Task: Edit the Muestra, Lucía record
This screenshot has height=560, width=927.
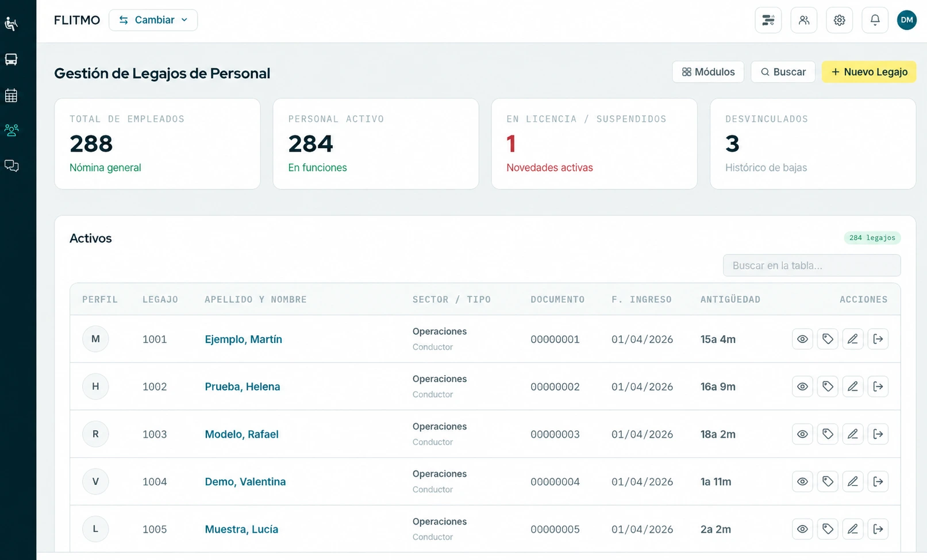Action: [853, 529]
